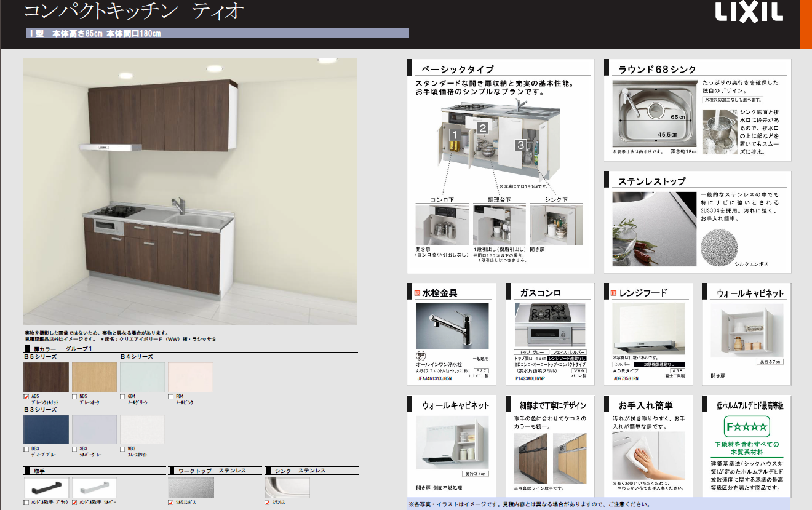Open the gas stove product photo
Viewport: 812px width, 510px height.
pos(550,325)
